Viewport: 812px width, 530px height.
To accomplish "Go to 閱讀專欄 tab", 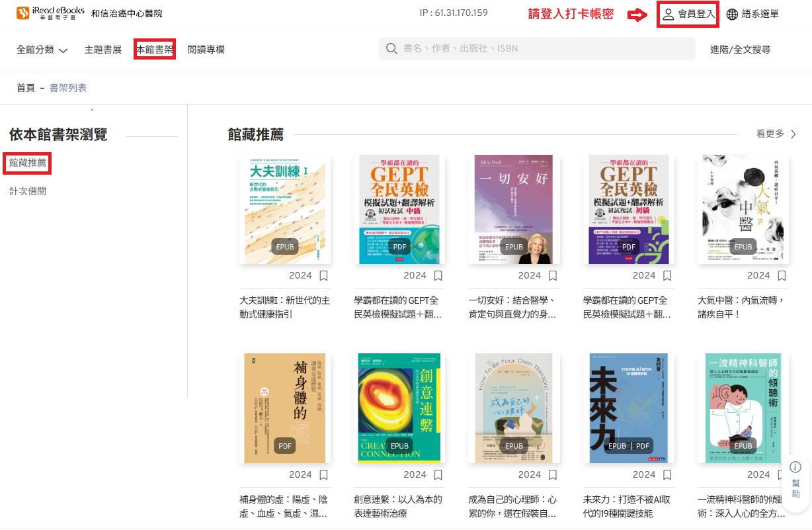I will (206, 50).
